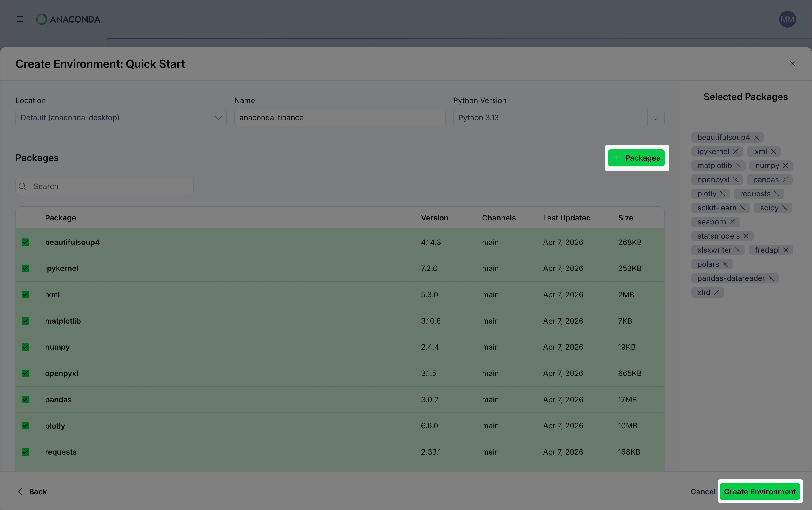Click the environment Name field
The height and width of the screenshot is (510, 812).
tap(339, 117)
